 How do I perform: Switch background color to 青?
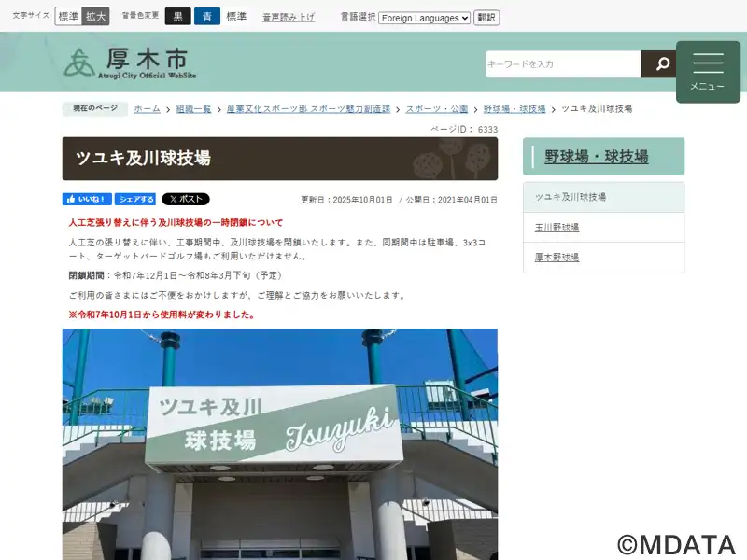[x=206, y=17]
